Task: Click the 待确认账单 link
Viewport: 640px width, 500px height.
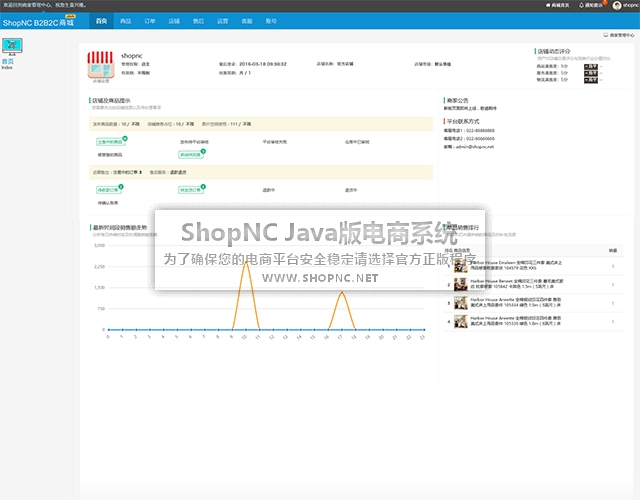Action: click(108, 203)
